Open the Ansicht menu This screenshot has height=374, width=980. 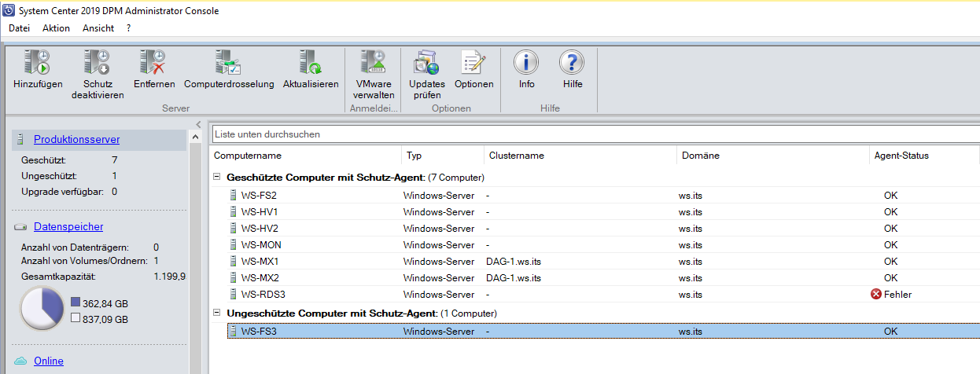(98, 28)
